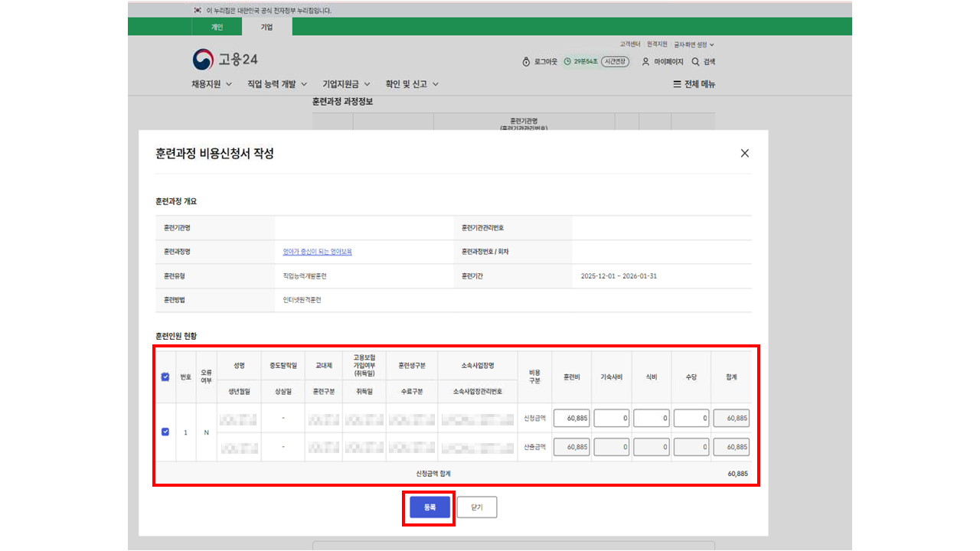Screen dimensions: 980x551
Task: Click the 고용24 logo icon
Action: [204, 60]
